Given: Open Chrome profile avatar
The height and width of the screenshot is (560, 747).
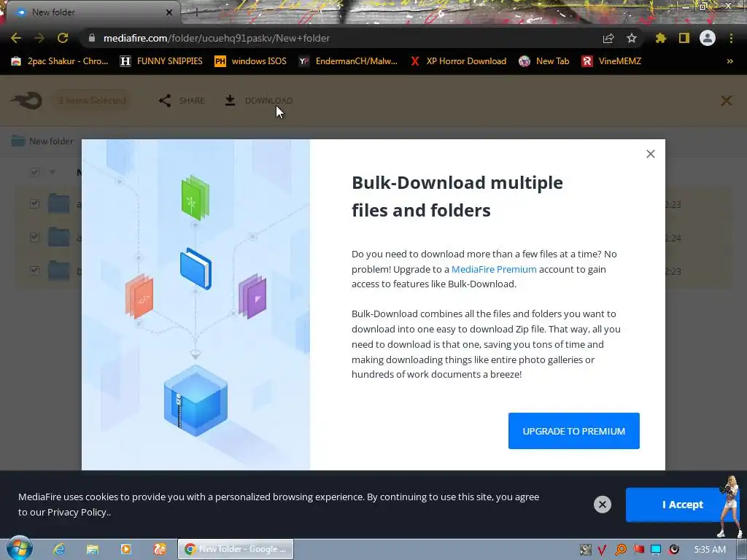Looking at the screenshot, I should pos(708,38).
